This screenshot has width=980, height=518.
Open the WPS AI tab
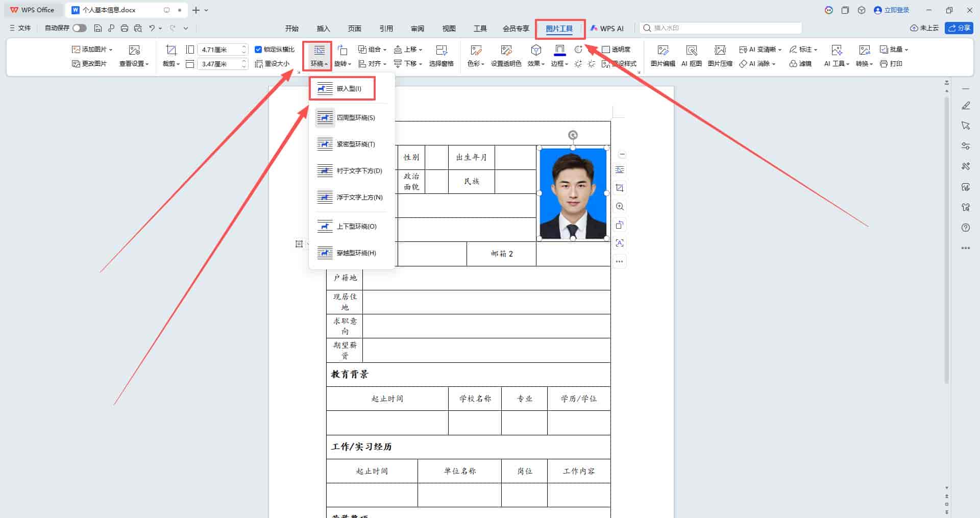point(607,29)
